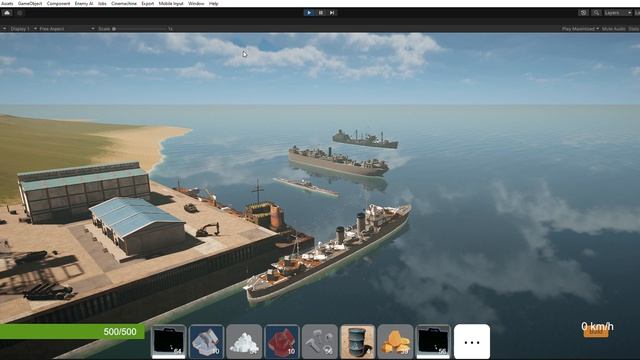640x360 pixels.
Task: Open the Export menu
Action: tap(148, 3)
